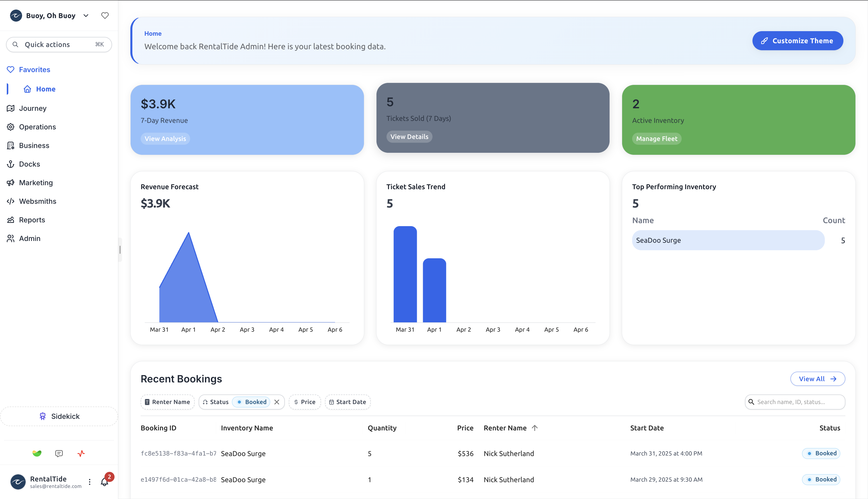Click the RentalTide account avatar
This screenshot has width=868, height=499.
pyautogui.click(x=18, y=482)
